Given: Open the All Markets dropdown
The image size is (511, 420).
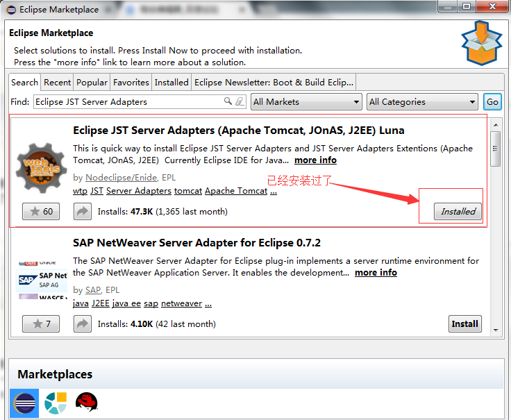Looking at the screenshot, I should 306,102.
